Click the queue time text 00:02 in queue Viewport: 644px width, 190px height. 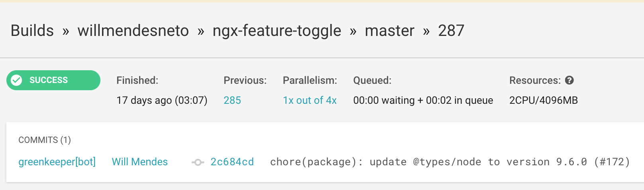459,100
